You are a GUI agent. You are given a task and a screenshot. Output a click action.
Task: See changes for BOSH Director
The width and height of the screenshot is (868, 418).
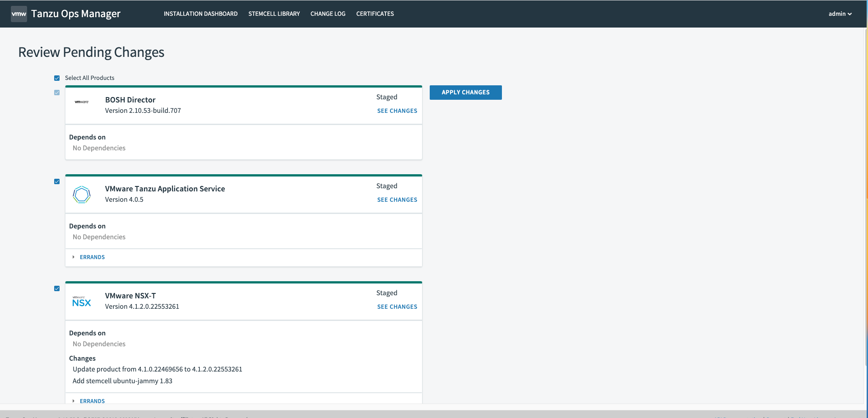397,111
